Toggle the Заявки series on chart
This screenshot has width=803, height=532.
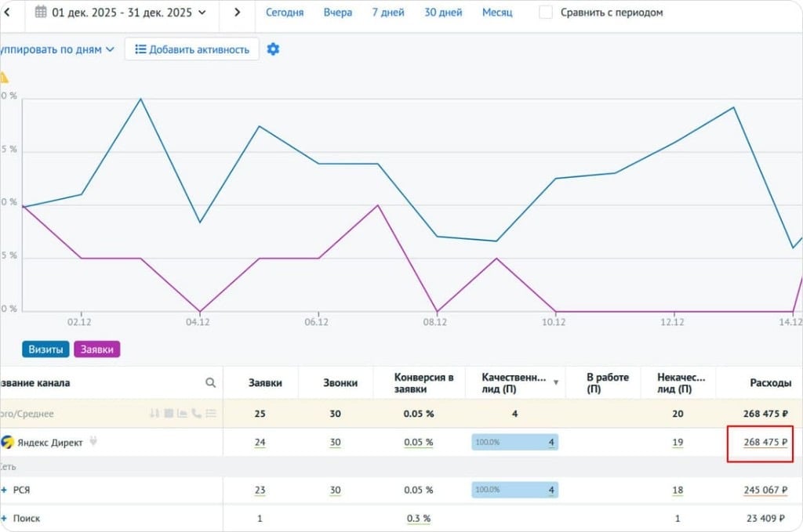coord(96,349)
